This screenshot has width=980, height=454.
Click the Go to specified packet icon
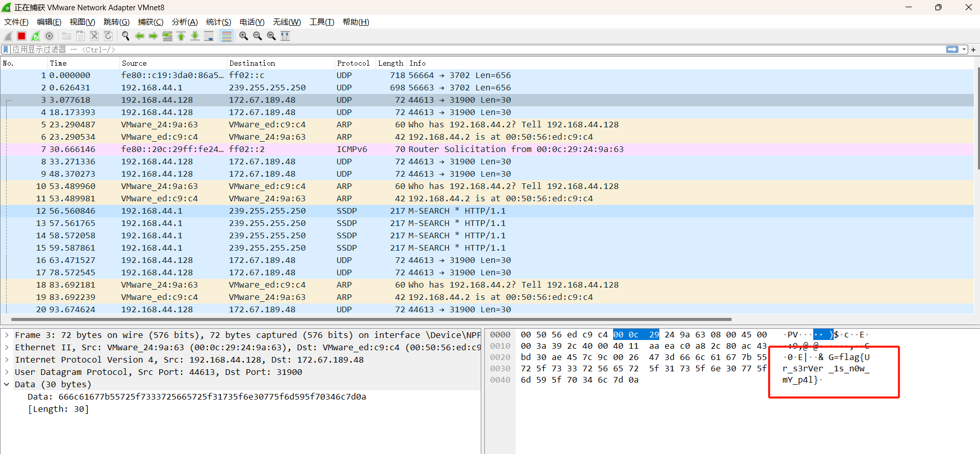(167, 36)
